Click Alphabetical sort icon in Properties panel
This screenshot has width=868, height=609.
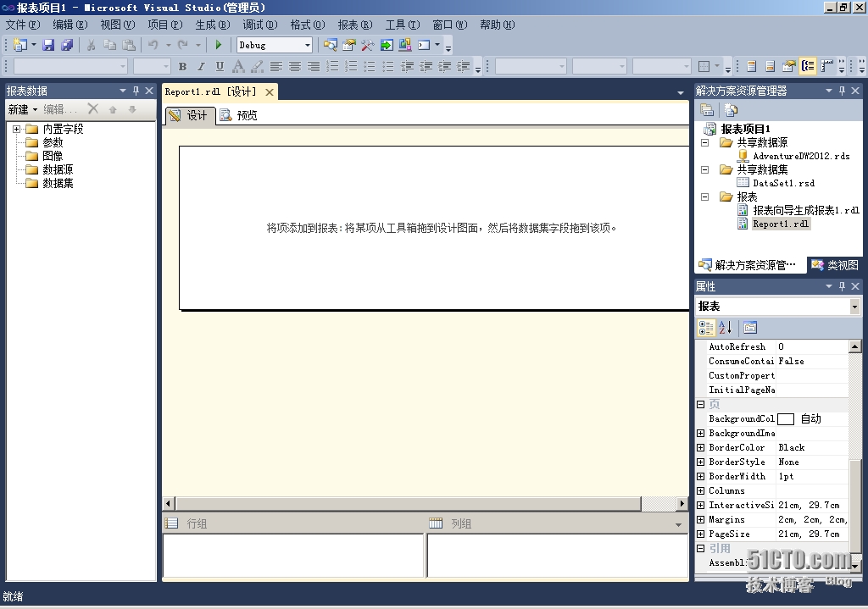726,328
